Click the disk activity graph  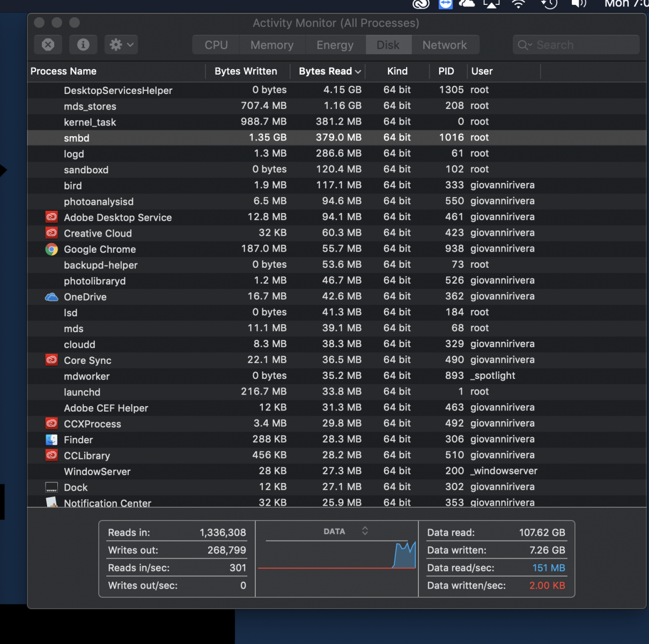point(337,555)
